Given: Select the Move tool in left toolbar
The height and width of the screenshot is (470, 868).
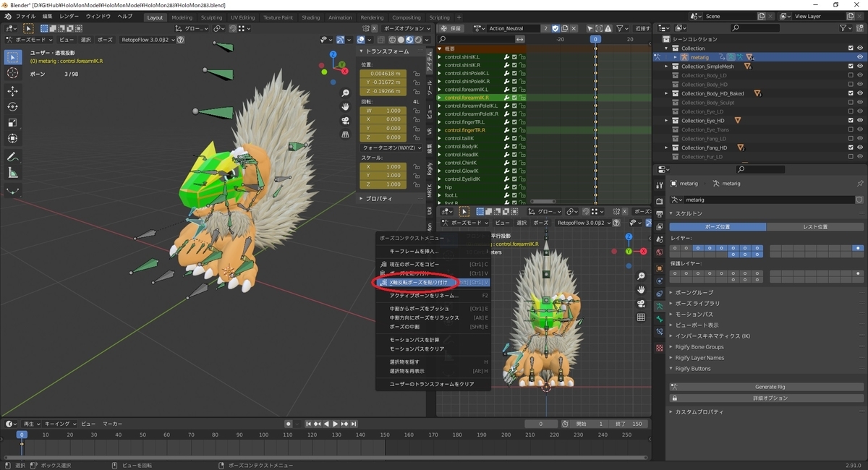Looking at the screenshot, I should (13, 91).
